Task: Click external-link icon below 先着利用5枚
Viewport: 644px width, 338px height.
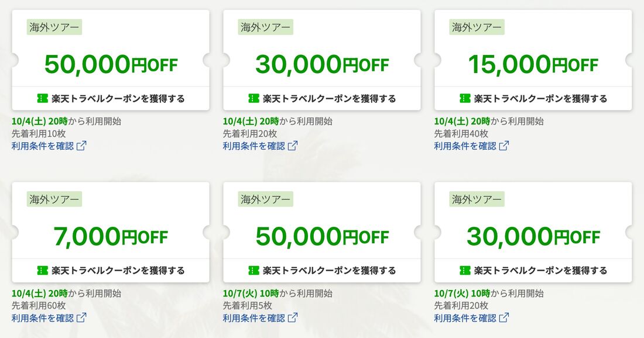Action: pyautogui.click(x=293, y=318)
